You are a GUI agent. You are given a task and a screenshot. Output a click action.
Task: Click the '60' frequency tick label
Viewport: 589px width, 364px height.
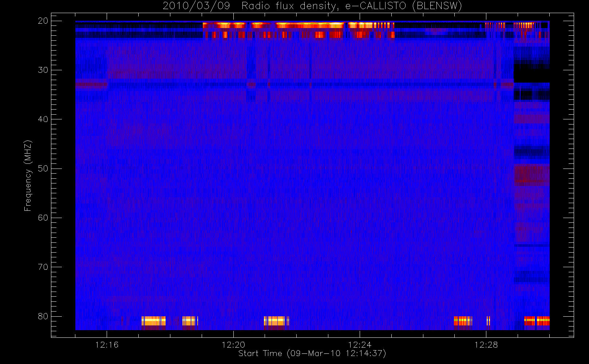click(x=43, y=218)
